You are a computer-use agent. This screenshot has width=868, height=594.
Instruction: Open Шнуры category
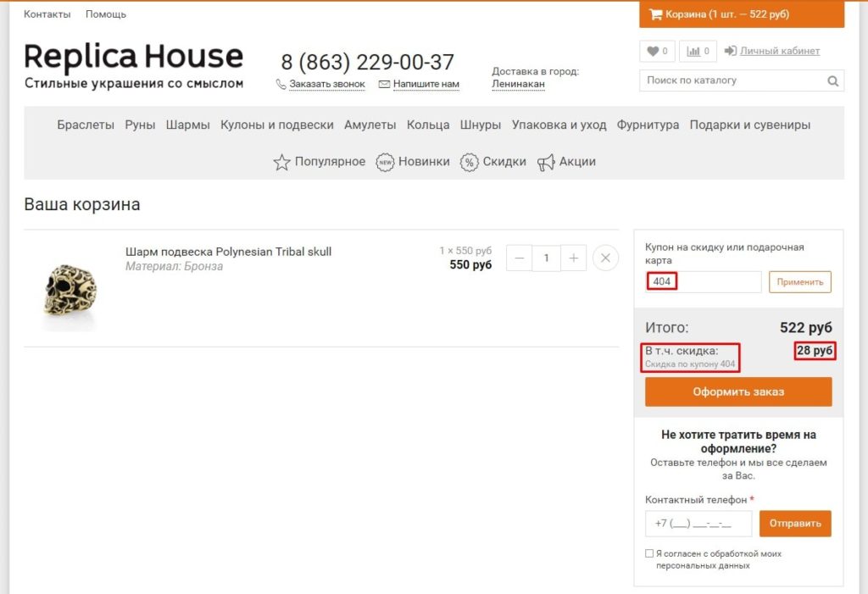click(x=480, y=125)
